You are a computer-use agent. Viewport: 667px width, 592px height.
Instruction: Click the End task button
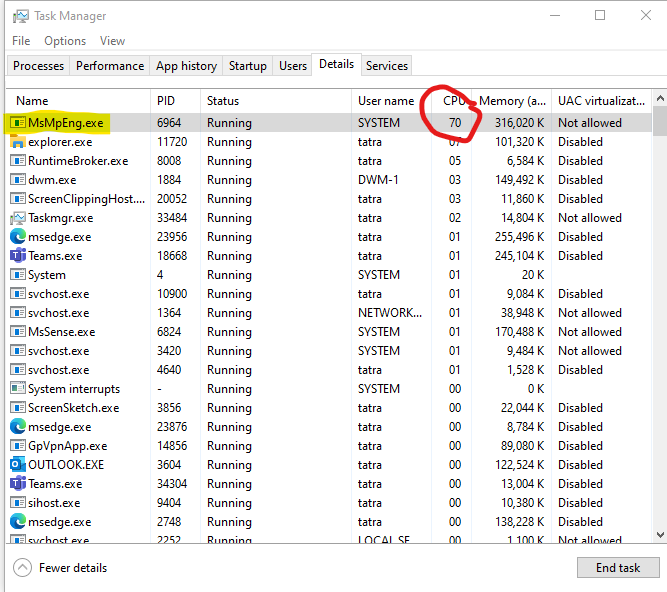pyautogui.click(x=618, y=568)
